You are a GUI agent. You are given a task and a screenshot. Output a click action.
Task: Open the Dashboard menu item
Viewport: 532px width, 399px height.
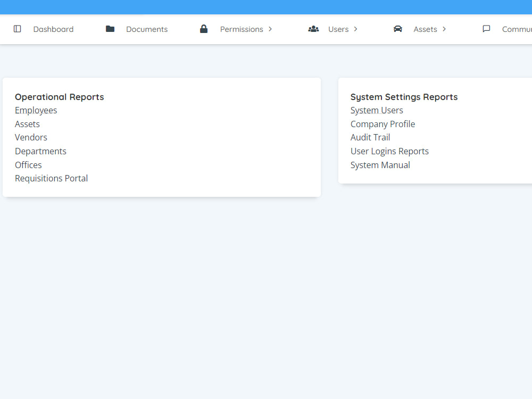[53, 29]
